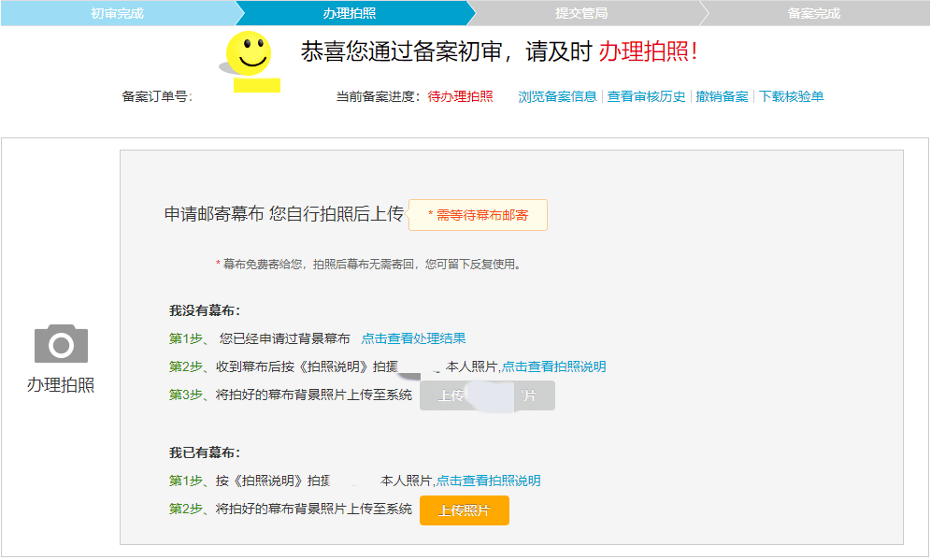Click the 办理拍照 label below camera
Screen dimensions: 931x560
pyautogui.click(x=61, y=385)
